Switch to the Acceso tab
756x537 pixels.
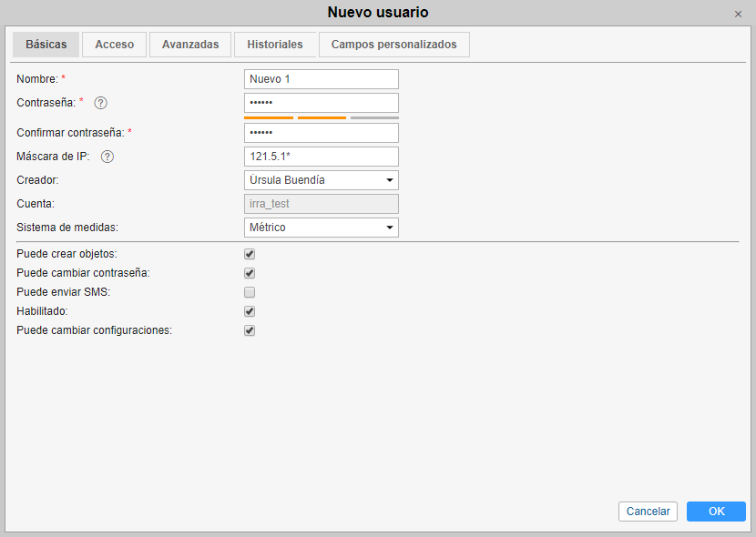[x=115, y=45]
